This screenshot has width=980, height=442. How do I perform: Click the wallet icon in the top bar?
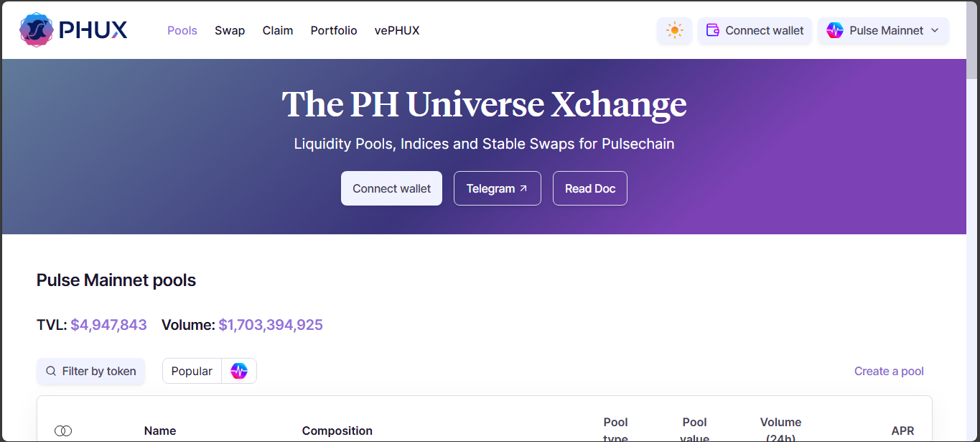(713, 30)
